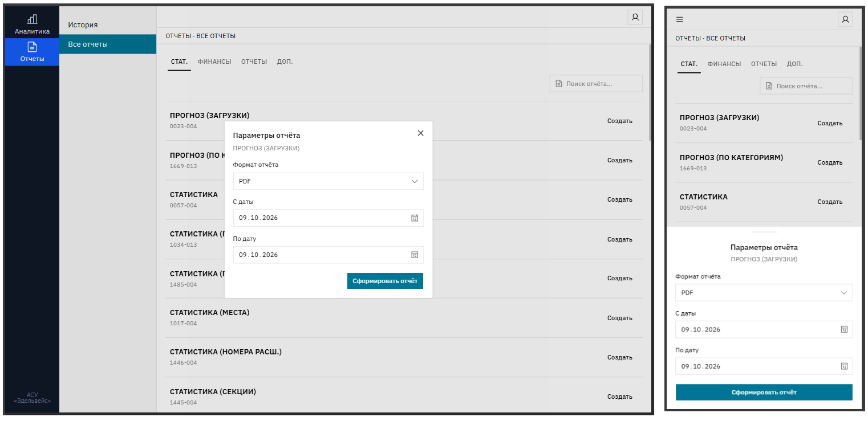
Task: Switch to ФИНАНСЫ tab in the mobile view
Action: click(x=724, y=64)
